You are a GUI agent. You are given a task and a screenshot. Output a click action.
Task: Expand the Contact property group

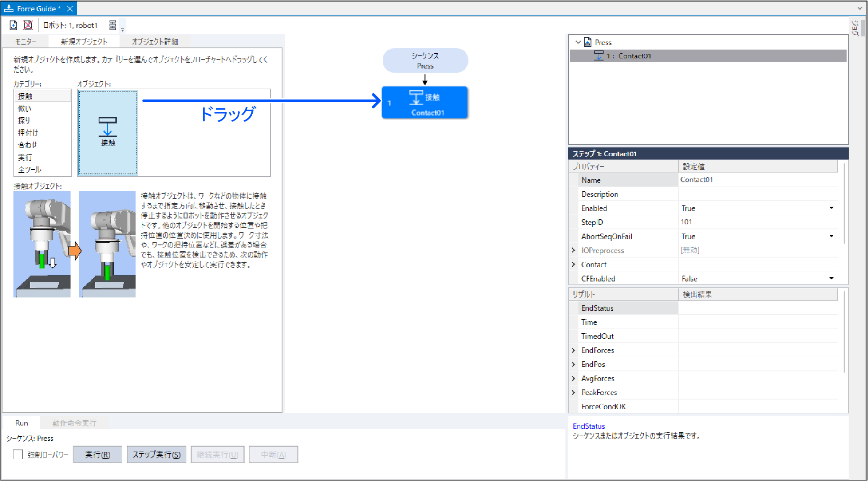[573, 264]
